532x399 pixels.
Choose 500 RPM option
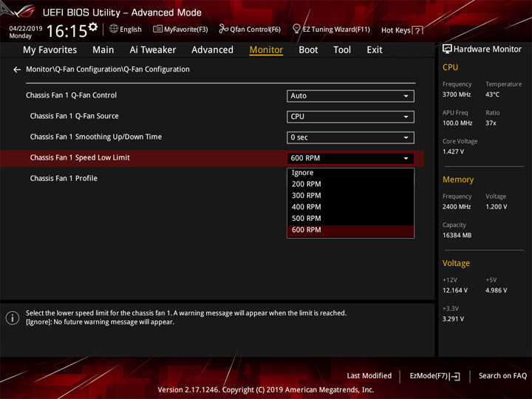350,219
